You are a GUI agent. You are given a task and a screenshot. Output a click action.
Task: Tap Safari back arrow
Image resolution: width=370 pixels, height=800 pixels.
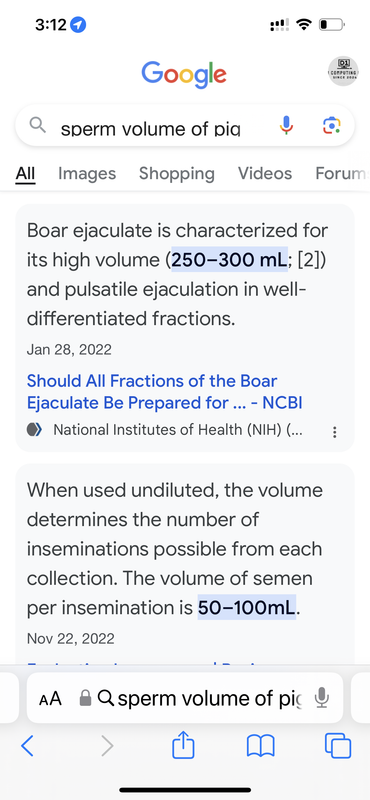coord(27,746)
